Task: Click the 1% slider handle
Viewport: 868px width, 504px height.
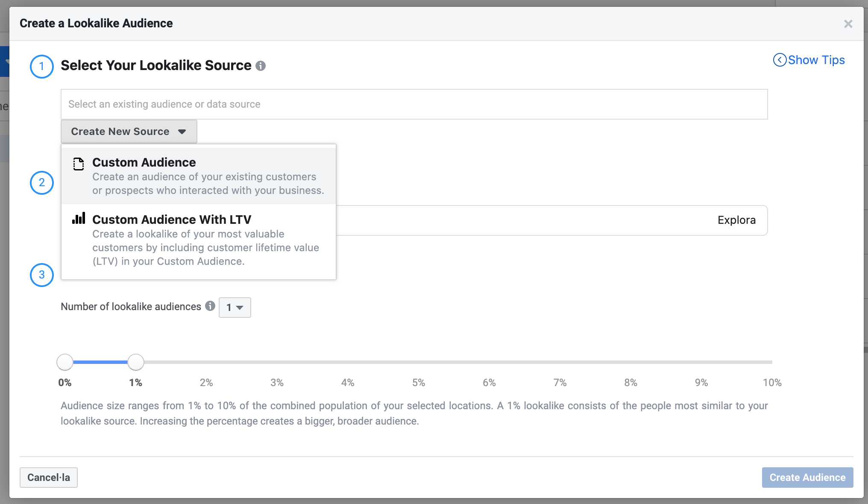Action: click(136, 362)
